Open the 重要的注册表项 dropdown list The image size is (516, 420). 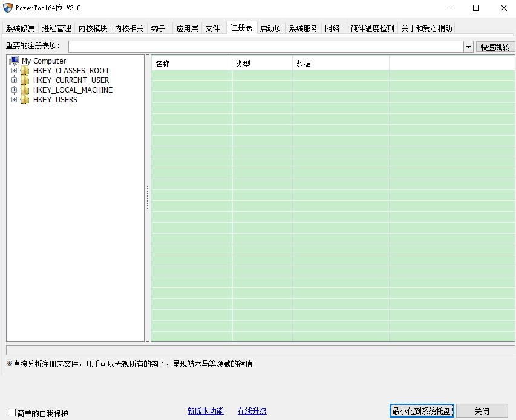[x=468, y=46]
